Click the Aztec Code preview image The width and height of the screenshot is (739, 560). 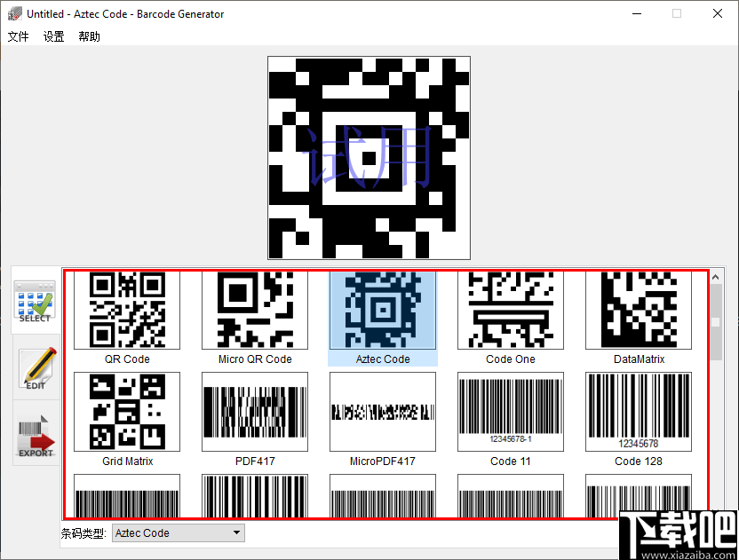click(x=369, y=157)
